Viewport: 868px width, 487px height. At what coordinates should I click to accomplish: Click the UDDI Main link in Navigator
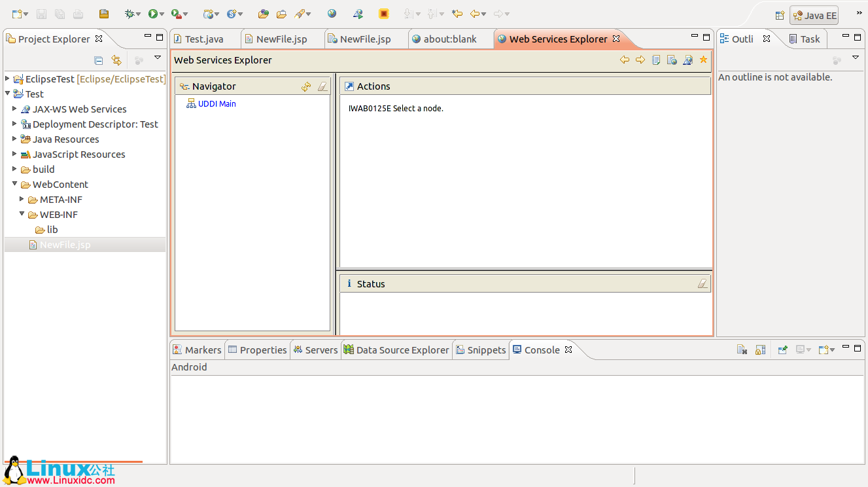coord(217,103)
